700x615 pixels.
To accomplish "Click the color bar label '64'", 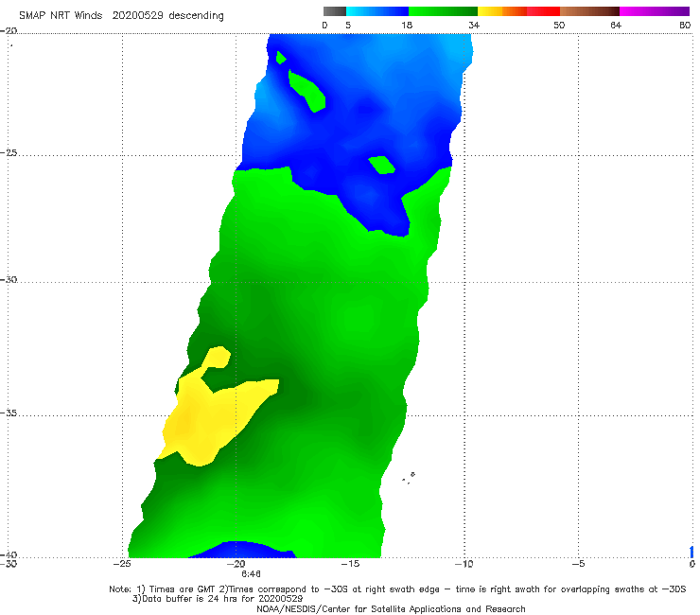I will click(x=616, y=26).
